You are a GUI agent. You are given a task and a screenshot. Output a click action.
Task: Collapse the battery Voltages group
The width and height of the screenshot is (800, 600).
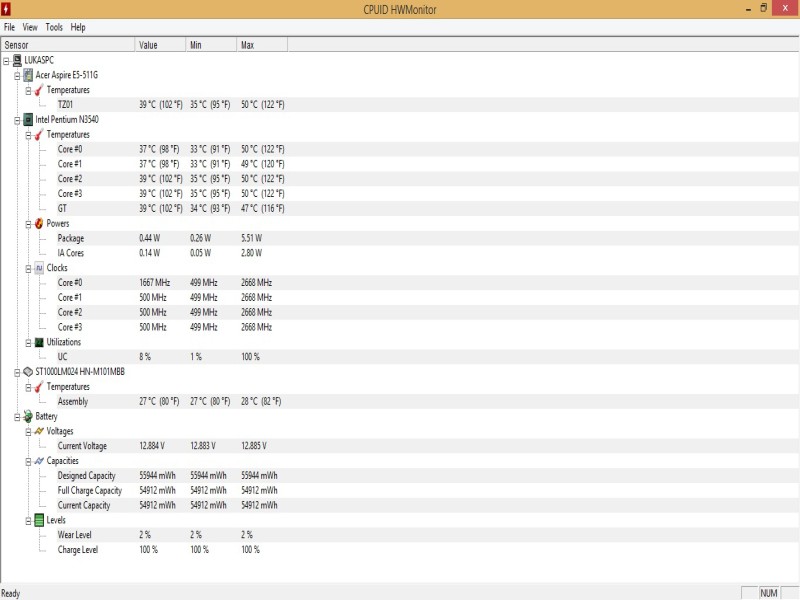(x=29, y=432)
